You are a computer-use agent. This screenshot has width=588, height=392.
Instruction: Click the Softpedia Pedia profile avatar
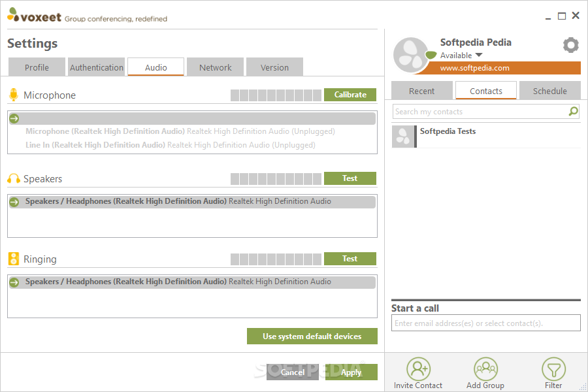(410, 55)
